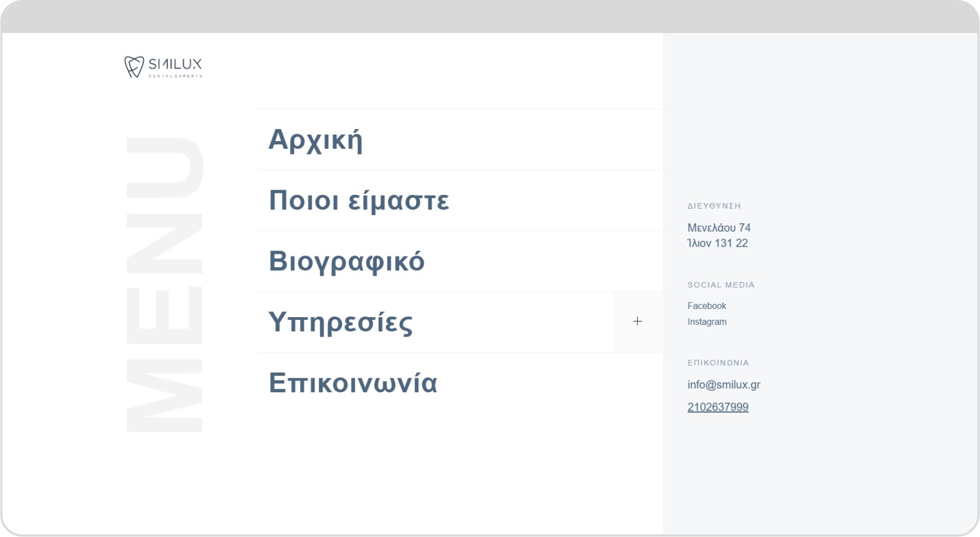Click the SOCIAL MEDIA section heading
980x537 pixels.
(x=721, y=285)
